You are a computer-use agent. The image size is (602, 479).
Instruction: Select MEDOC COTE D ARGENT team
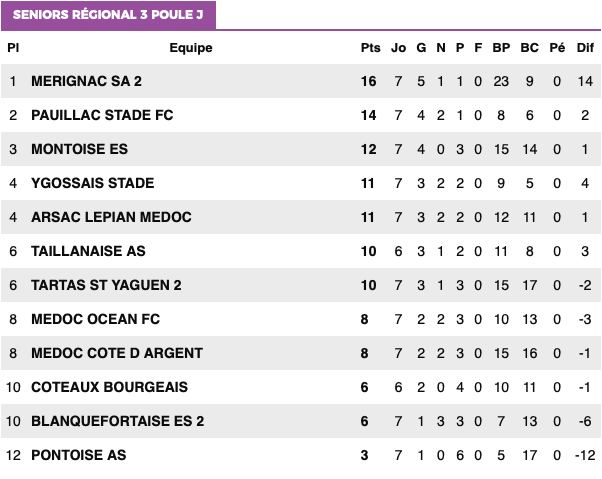point(117,353)
